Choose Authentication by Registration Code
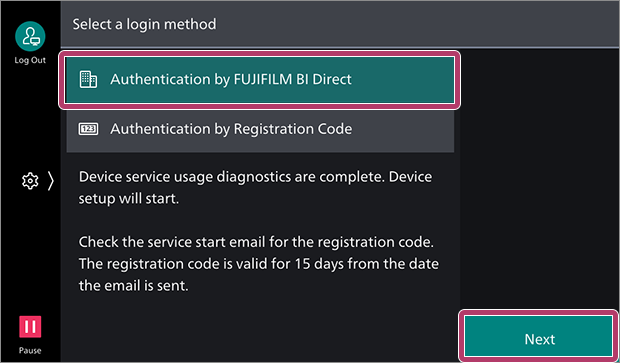The width and height of the screenshot is (620, 363). 260,131
